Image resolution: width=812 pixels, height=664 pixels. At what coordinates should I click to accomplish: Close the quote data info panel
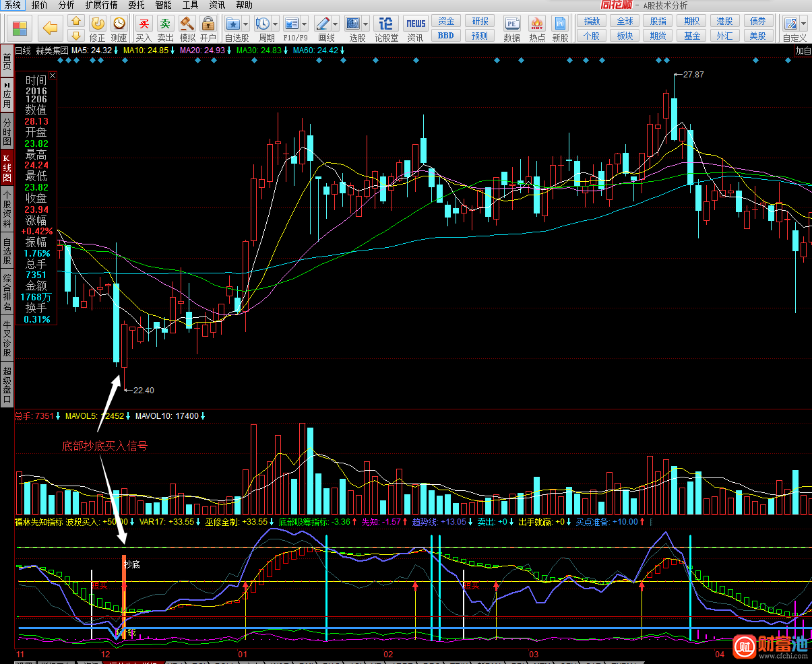coord(53,76)
